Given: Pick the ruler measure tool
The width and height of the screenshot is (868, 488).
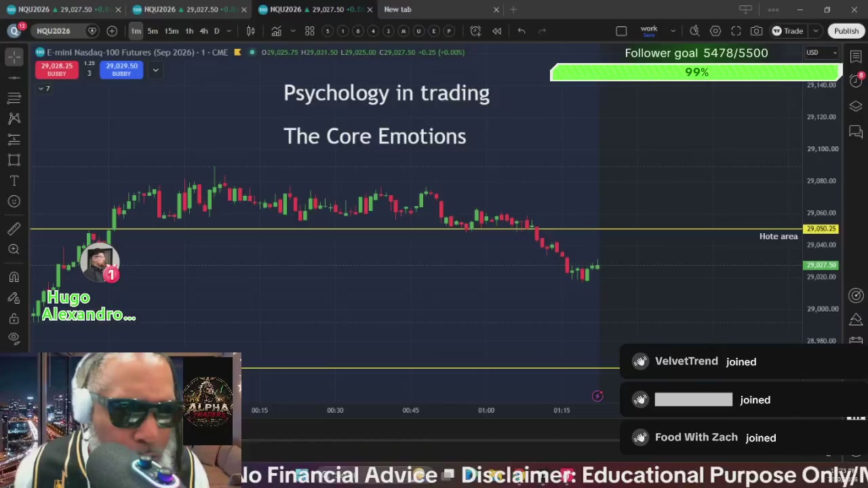Looking at the screenshot, I should click(x=14, y=229).
